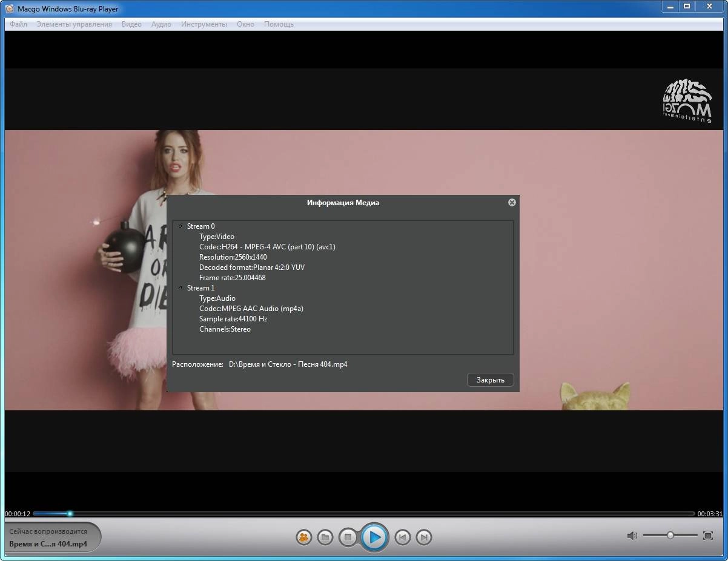Viewport: 728px width, 561px height.
Task: Maximize the Macgo player window
Action: click(686, 6)
